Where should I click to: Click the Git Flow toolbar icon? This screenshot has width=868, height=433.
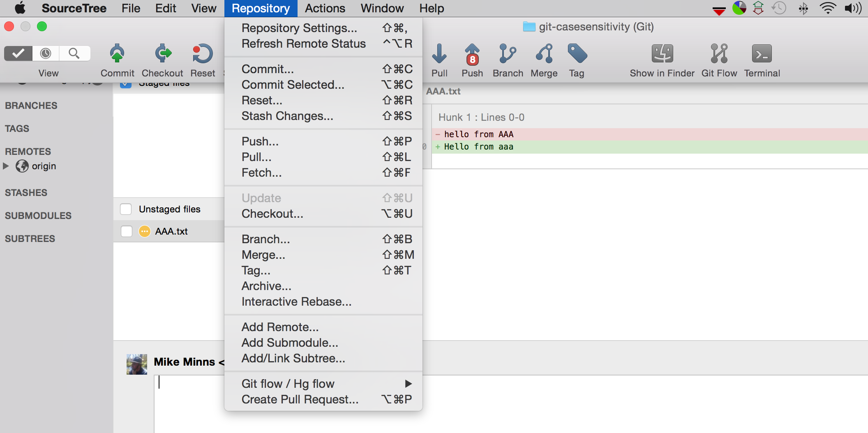point(719,54)
